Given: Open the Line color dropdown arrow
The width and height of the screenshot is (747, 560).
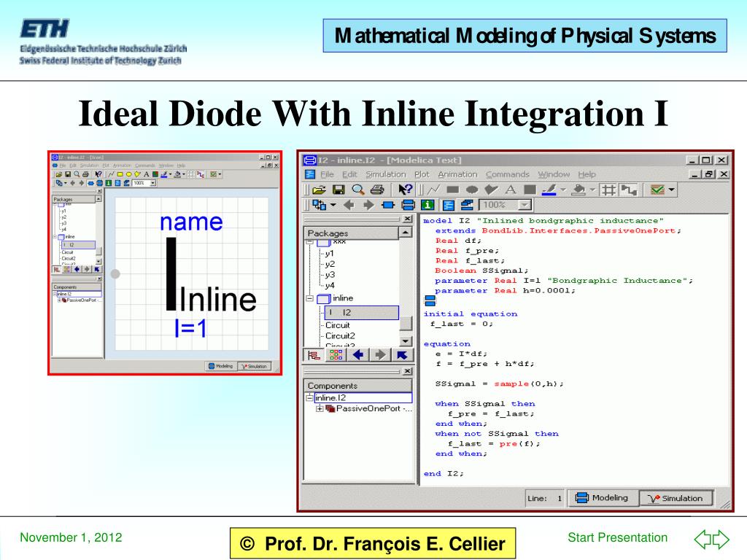Looking at the screenshot, I should pyautogui.click(x=563, y=190).
